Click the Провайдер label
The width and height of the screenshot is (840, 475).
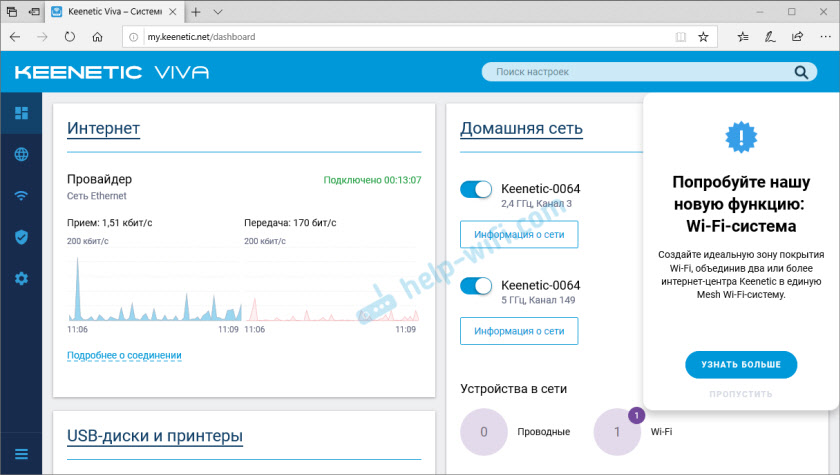coord(99,179)
